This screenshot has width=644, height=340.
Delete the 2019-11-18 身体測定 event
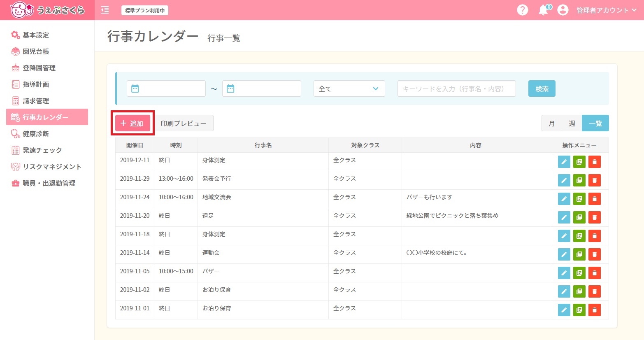(595, 236)
